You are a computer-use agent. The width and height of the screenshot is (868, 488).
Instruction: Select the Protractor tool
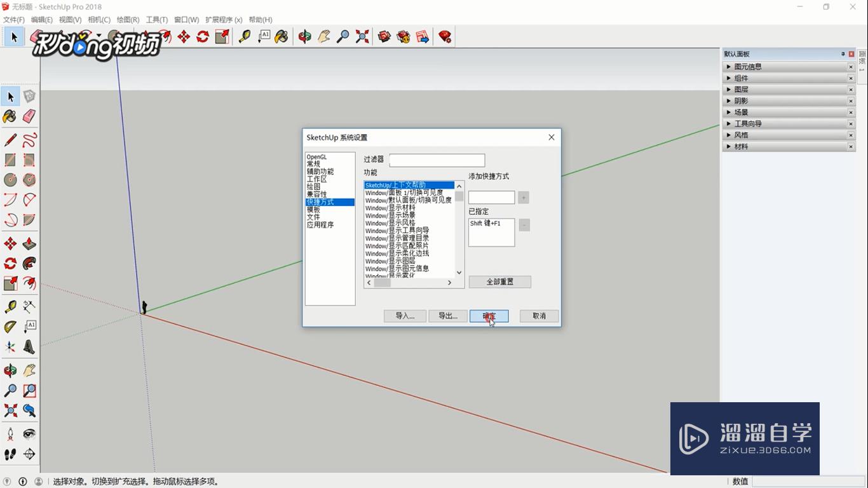(10, 327)
